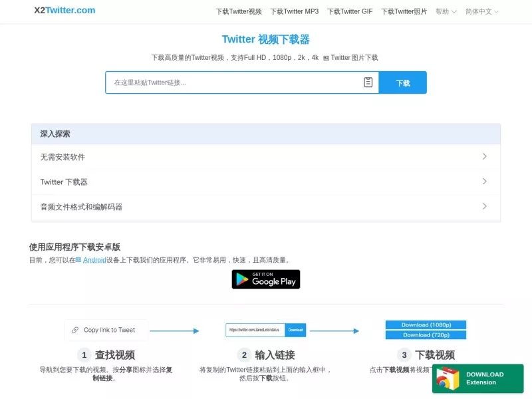532x399 pixels.
Task: Click the Twitter 视频下载器 heading
Action: point(265,39)
